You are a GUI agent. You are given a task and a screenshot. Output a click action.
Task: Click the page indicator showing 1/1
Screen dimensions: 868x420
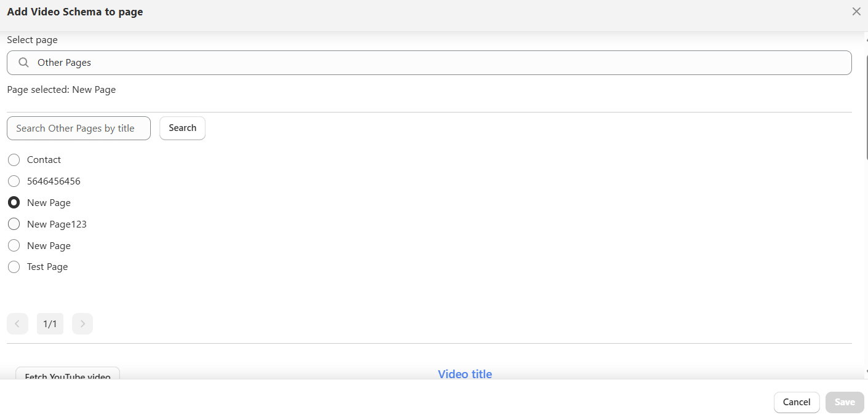pyautogui.click(x=50, y=323)
